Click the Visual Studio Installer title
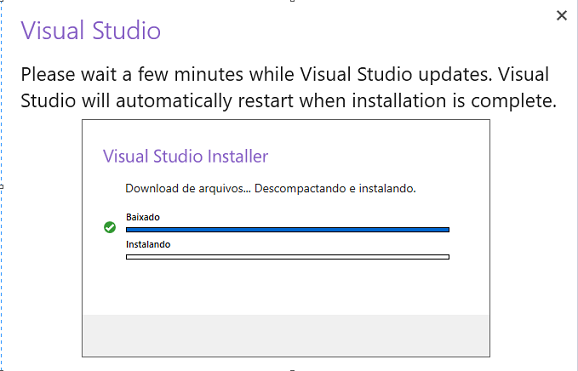Screen dimensions: 578x371 pos(185,156)
